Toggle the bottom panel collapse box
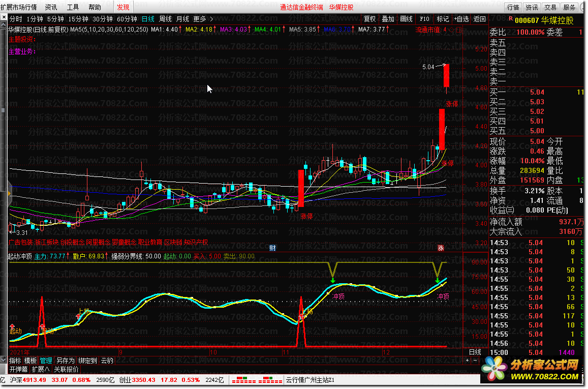Image resolution: width=588 pixels, height=389 pixels. point(4,360)
